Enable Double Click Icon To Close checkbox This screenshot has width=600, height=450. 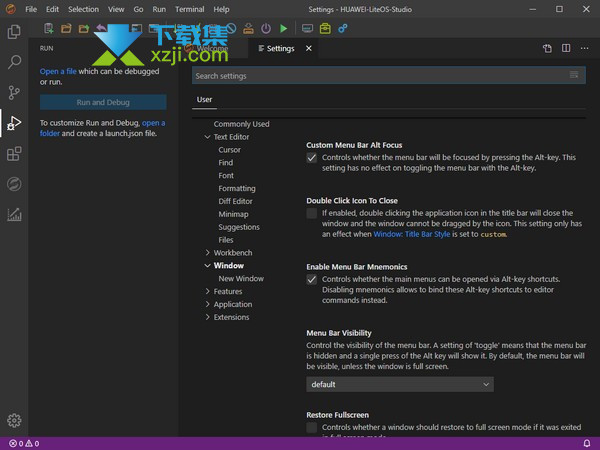click(x=312, y=213)
